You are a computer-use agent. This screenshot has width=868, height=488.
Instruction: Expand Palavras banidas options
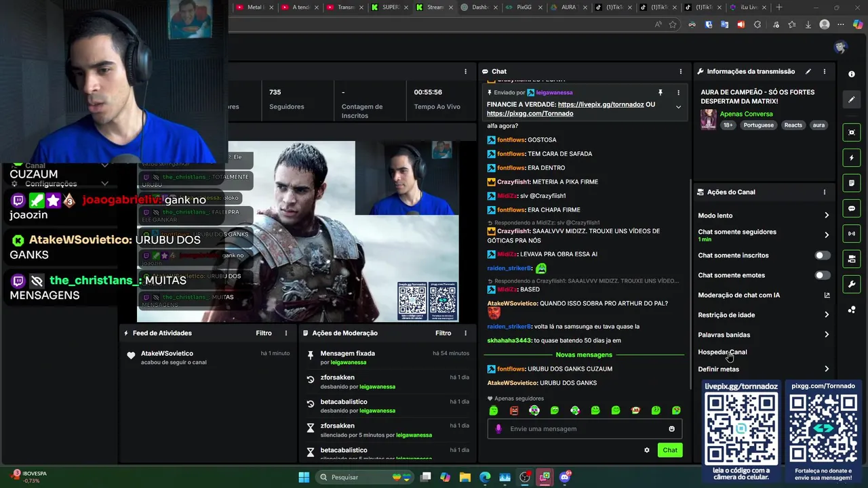(x=827, y=335)
